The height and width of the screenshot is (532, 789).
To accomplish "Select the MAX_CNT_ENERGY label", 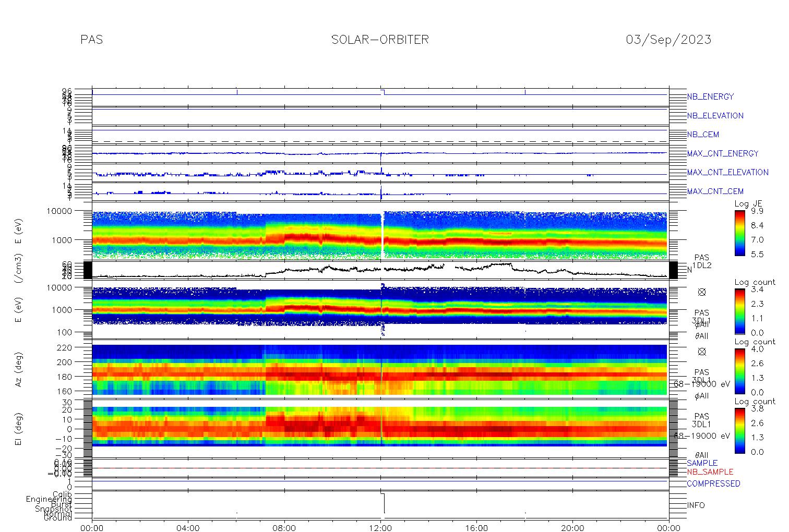I will (723, 153).
